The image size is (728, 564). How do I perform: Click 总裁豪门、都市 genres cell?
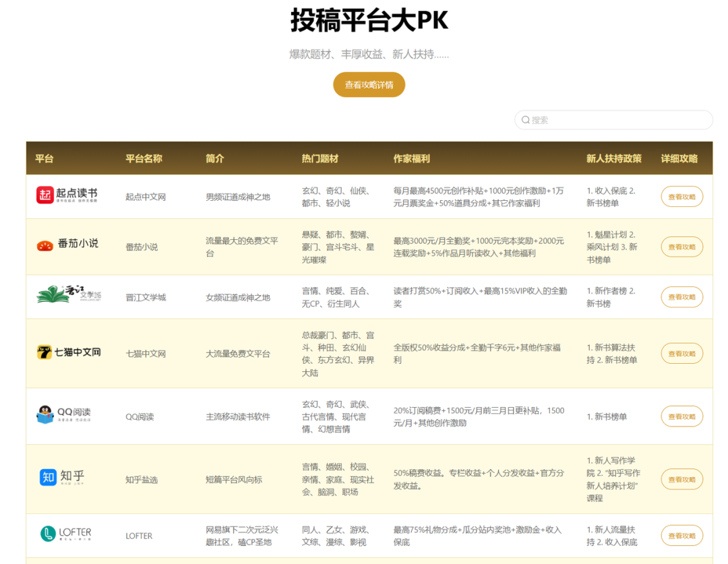(338, 354)
